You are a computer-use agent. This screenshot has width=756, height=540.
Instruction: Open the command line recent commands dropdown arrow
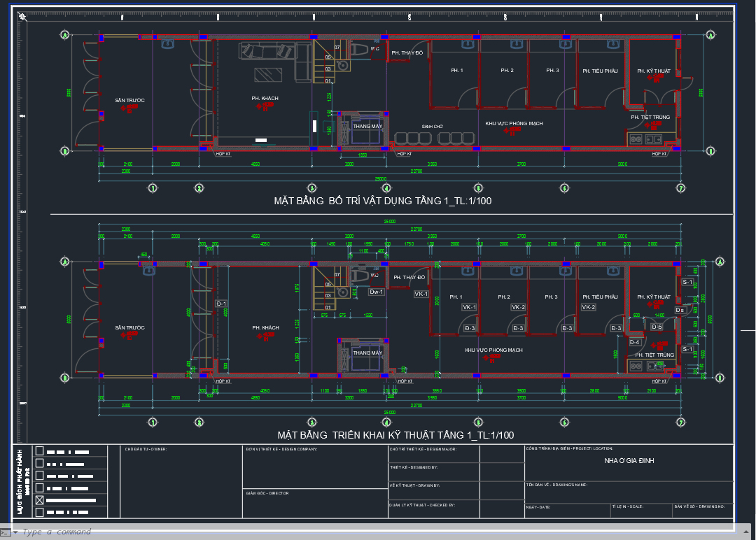[x=15, y=532]
